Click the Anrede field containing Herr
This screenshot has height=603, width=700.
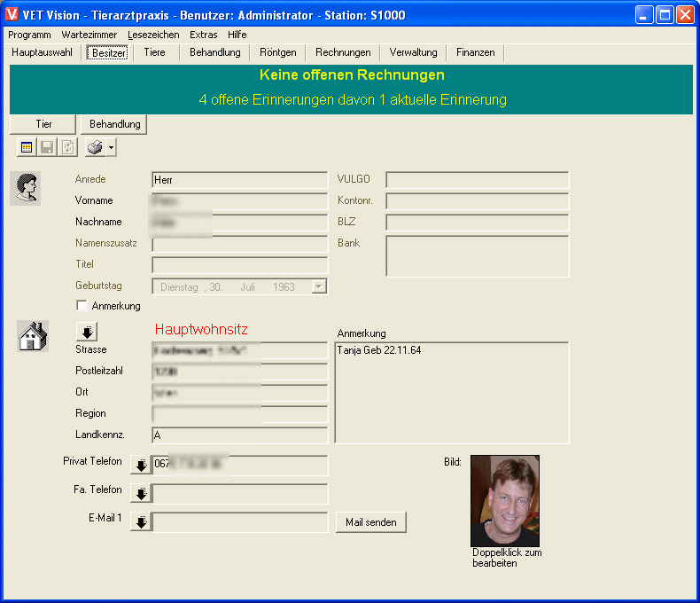240,179
